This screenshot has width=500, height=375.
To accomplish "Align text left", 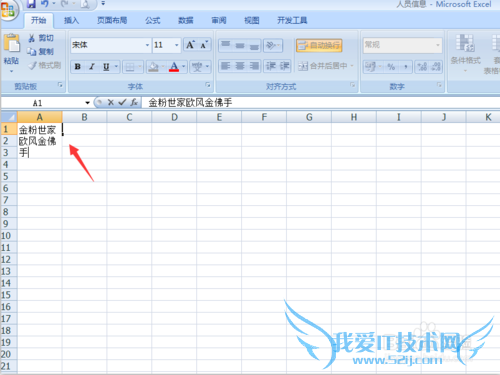I will 226,66.
